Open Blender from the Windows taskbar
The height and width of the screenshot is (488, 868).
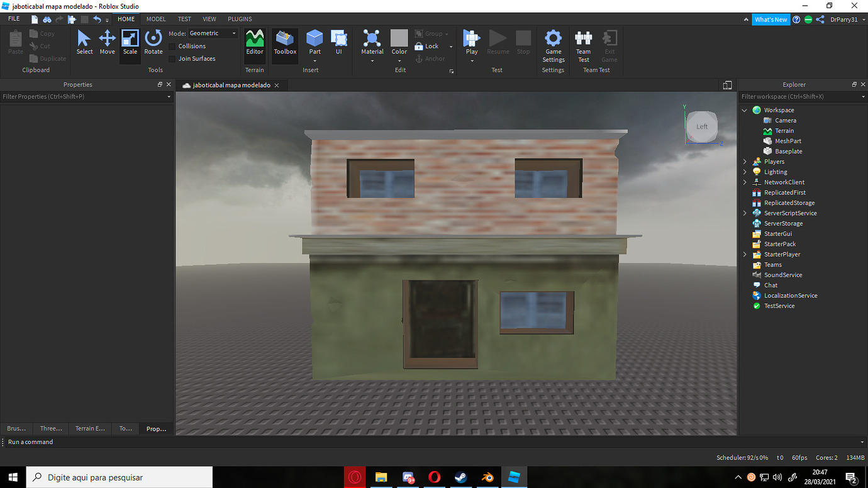point(487,477)
